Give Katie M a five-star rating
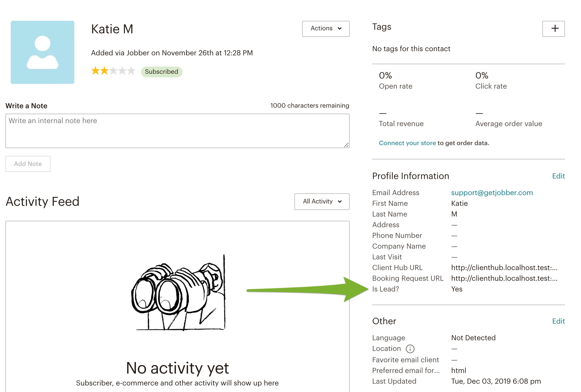This screenshot has height=392, width=581. (x=131, y=71)
